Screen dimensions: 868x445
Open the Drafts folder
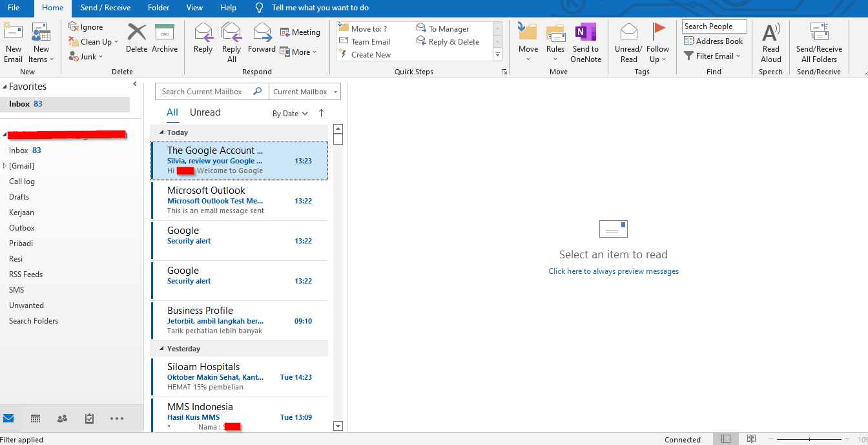pyautogui.click(x=19, y=197)
